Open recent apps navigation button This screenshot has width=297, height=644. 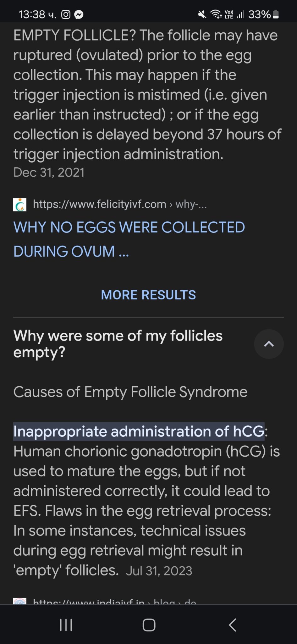[x=66, y=625]
